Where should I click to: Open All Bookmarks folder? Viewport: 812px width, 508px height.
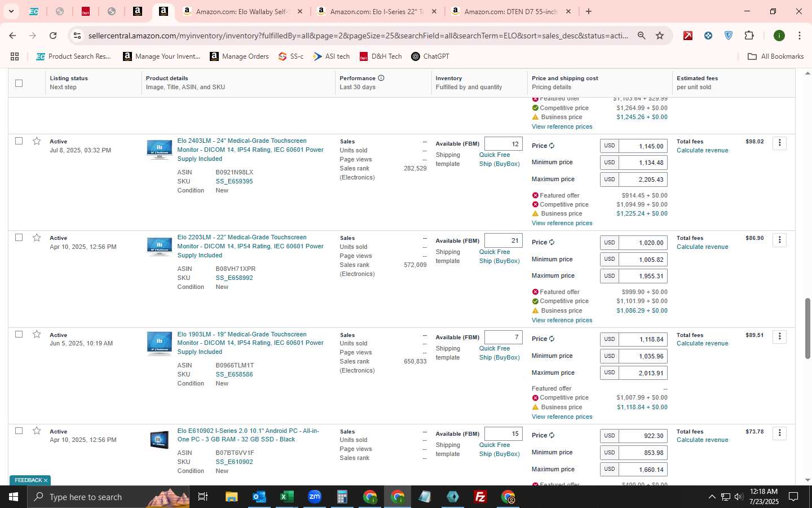(x=775, y=56)
